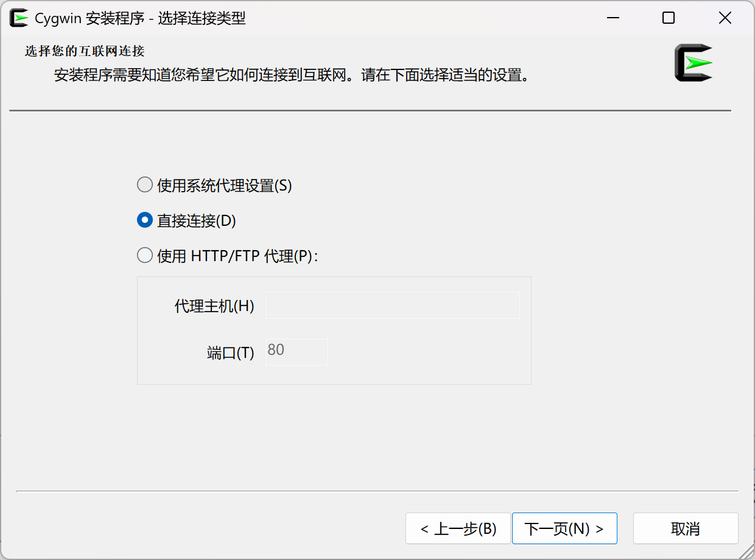755x560 pixels.
Task: Click the heading 选择您的互联网连接
Action: [85, 51]
